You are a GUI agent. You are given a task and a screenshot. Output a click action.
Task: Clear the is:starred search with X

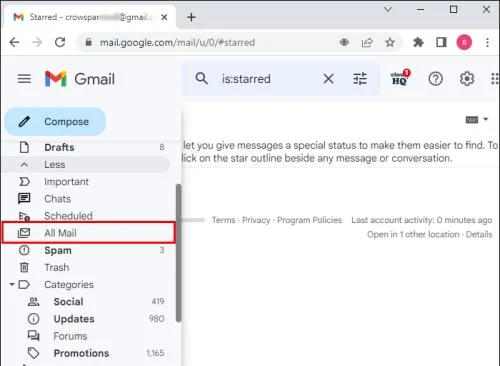point(328,79)
